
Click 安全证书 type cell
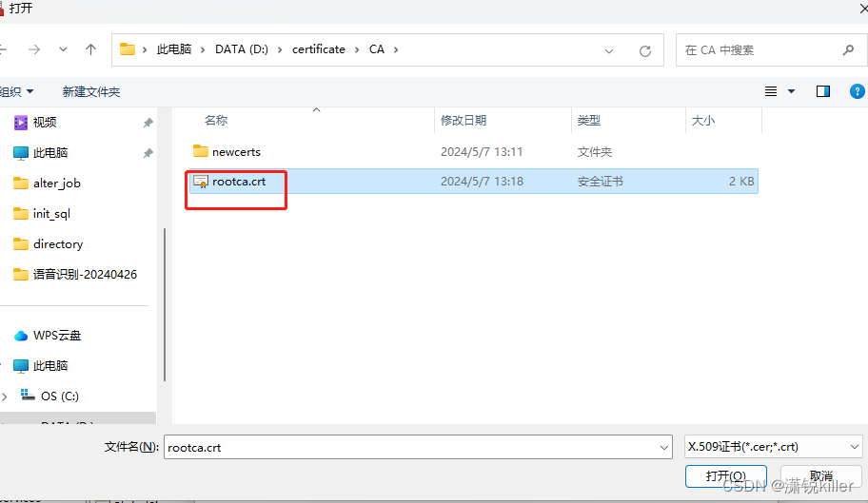click(600, 182)
